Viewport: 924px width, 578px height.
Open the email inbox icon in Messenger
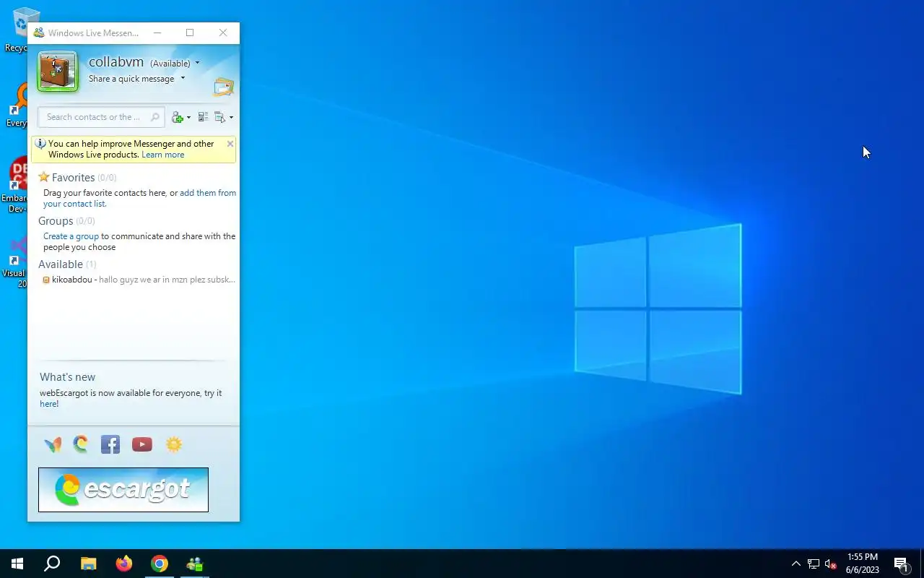coord(224,87)
